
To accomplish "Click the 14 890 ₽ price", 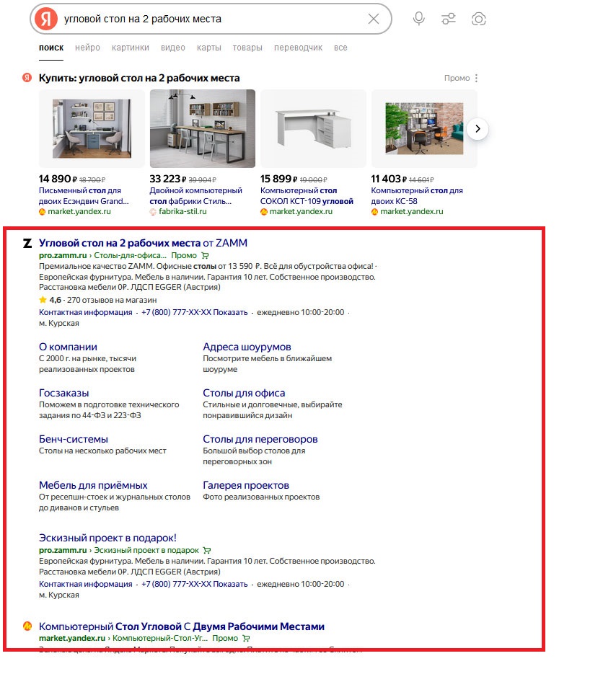I will (x=58, y=179).
